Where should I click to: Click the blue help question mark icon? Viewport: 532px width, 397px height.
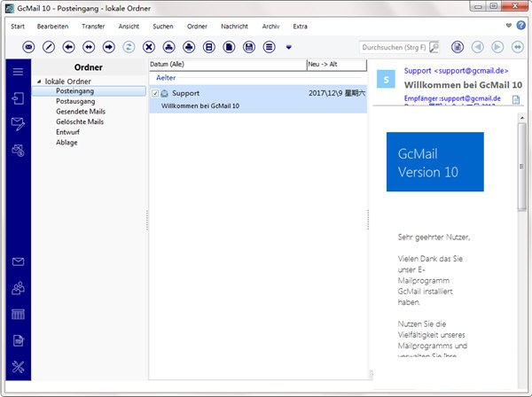tap(520, 25)
